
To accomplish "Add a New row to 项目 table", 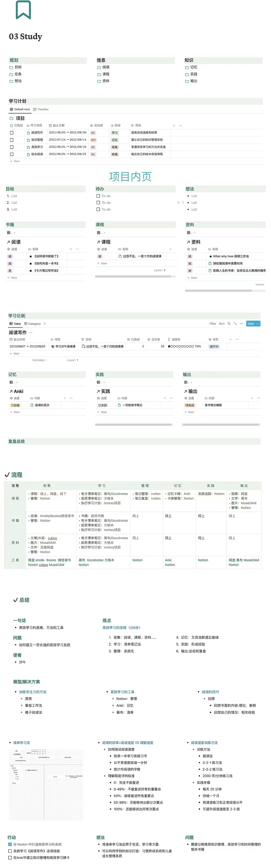I will point(15,161).
